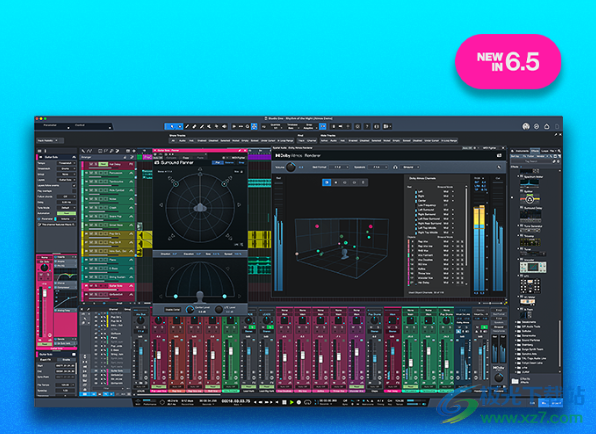Select the Bend tool in the toolbar
The width and height of the screenshot is (596, 434).
[216, 127]
